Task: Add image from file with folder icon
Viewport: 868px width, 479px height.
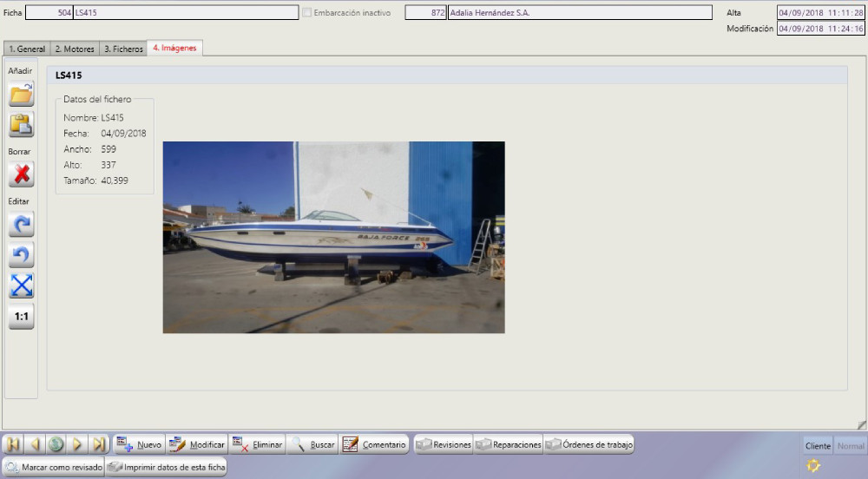Action: [x=21, y=95]
